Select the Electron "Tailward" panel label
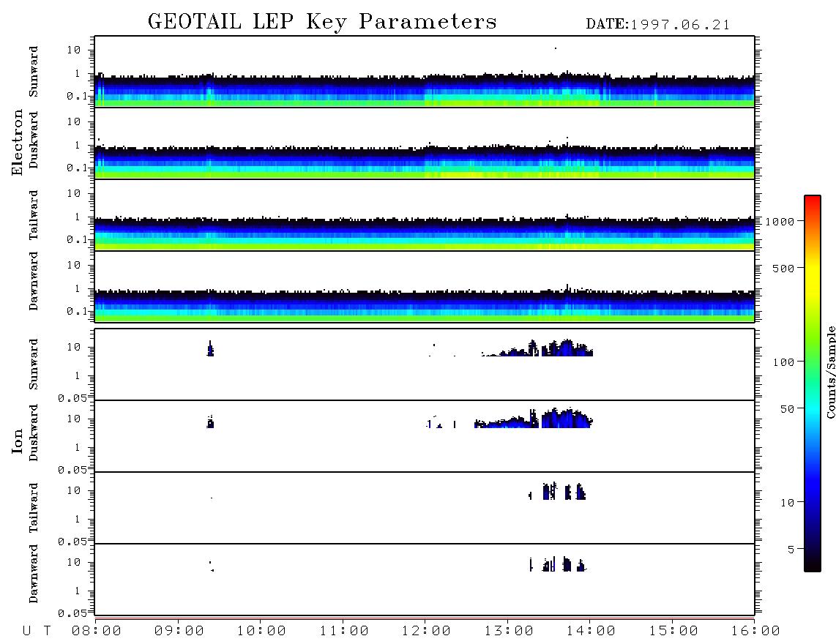 (x=34, y=215)
